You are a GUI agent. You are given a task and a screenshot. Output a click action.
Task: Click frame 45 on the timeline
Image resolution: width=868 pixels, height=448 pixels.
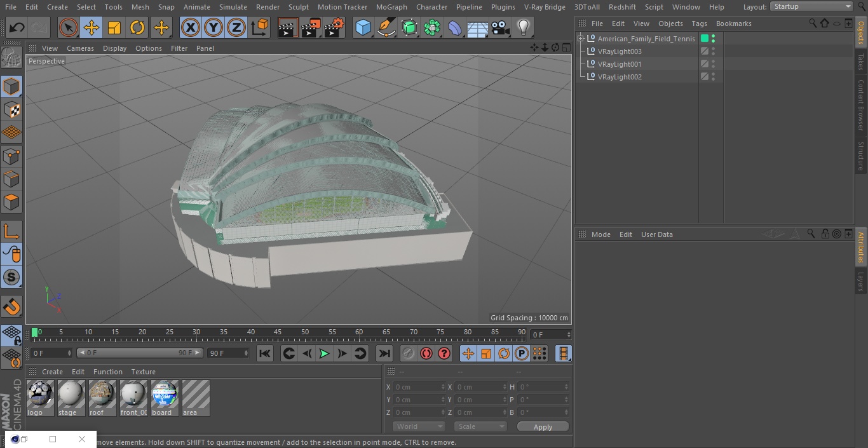click(278, 333)
